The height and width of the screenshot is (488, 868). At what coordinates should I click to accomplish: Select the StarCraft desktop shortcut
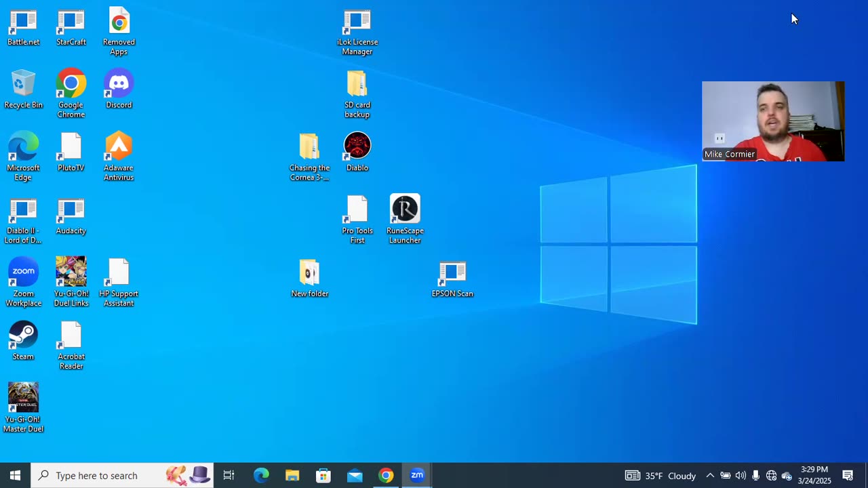coord(71,28)
